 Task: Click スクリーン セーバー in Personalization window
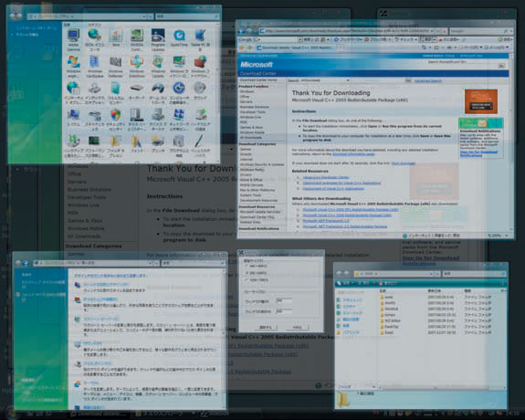click(100, 319)
